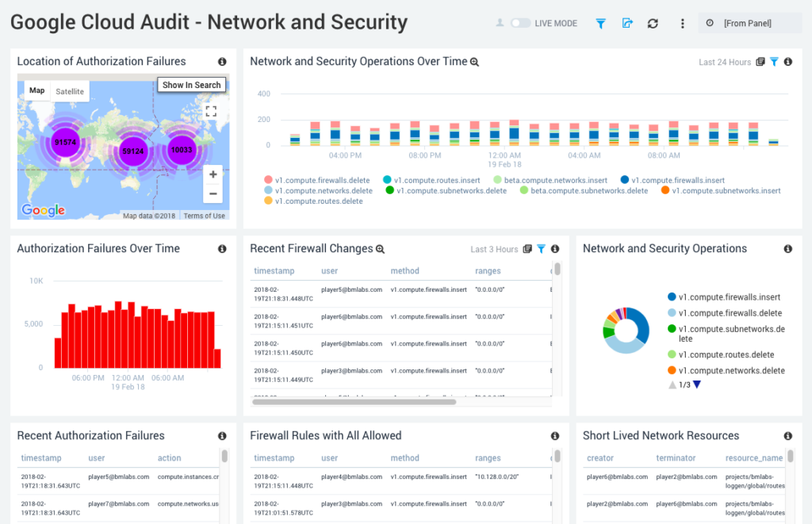Open dashboard filter in top header
The image size is (812, 524).
pyautogui.click(x=601, y=23)
